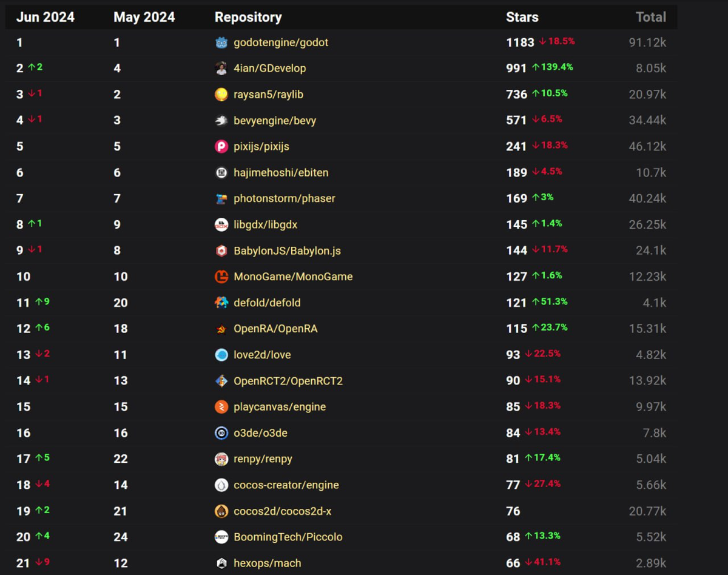The height and width of the screenshot is (575, 728).
Task: Click the 41.1% decrease for hexops/mach
Action: (543, 562)
